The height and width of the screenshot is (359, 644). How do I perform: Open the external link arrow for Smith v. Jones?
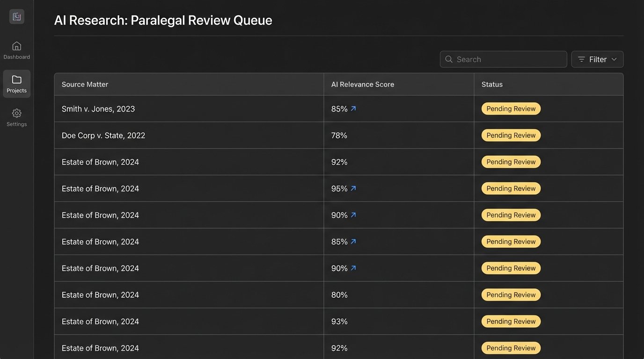click(x=353, y=108)
